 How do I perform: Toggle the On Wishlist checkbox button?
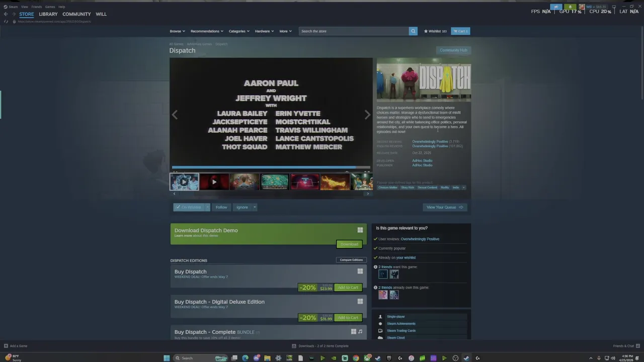tap(189, 207)
